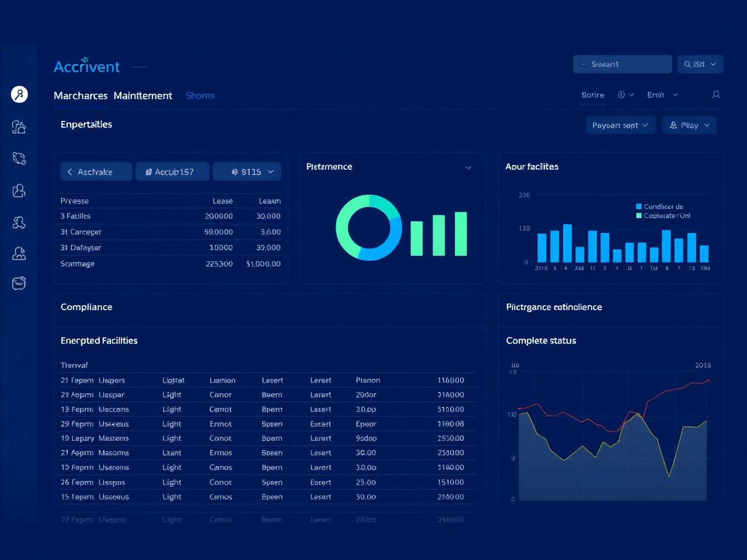Switch to the Shoms tab
Image resolution: width=747 pixels, height=560 pixels.
pyautogui.click(x=200, y=96)
